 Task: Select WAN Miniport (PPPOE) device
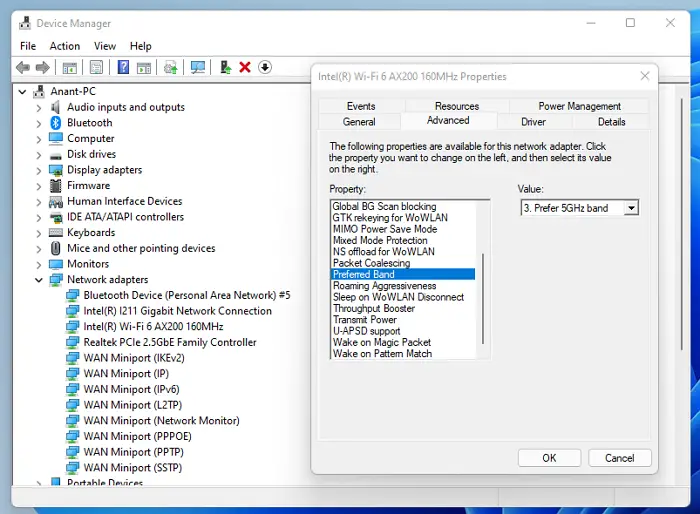pyautogui.click(x=138, y=436)
